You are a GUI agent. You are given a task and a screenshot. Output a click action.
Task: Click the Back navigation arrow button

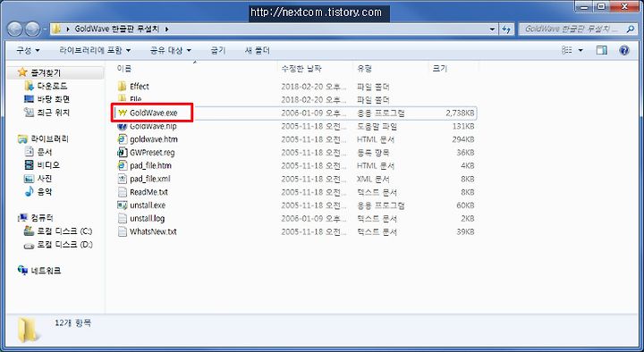[15, 29]
